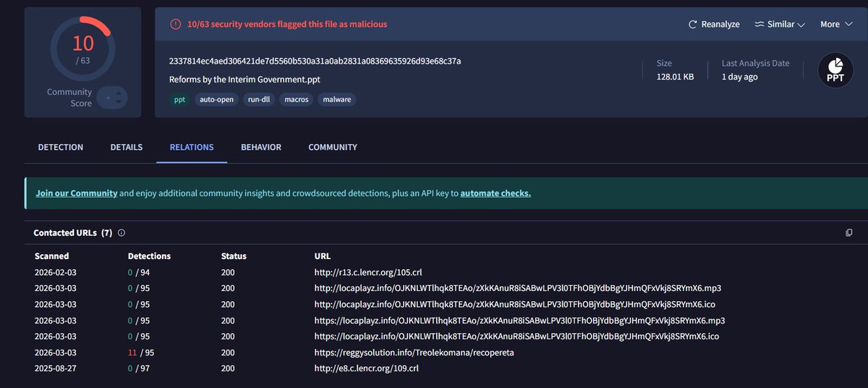
Task: Click the SHA-256 hash starting with 2337814ec4aed
Action: pos(315,61)
